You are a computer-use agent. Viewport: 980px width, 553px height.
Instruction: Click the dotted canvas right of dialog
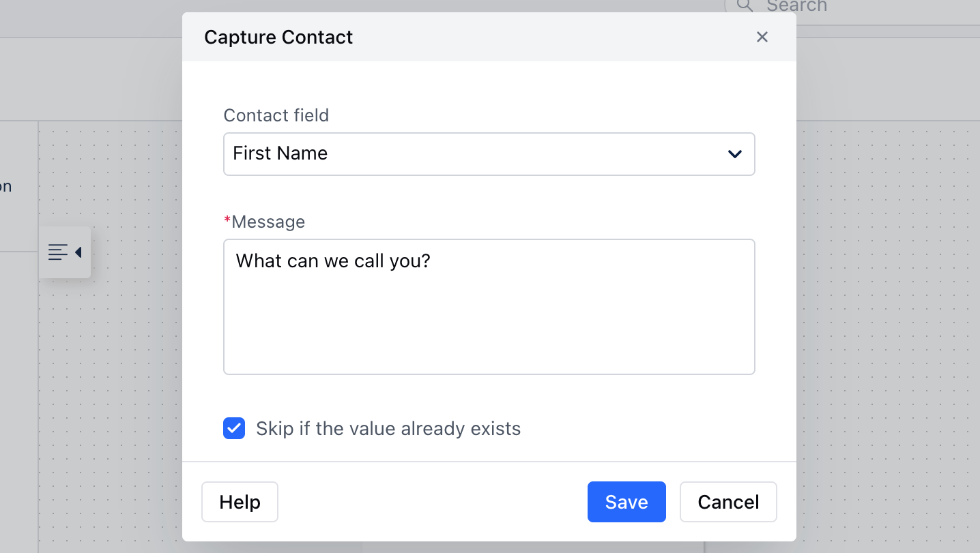[x=887, y=341]
